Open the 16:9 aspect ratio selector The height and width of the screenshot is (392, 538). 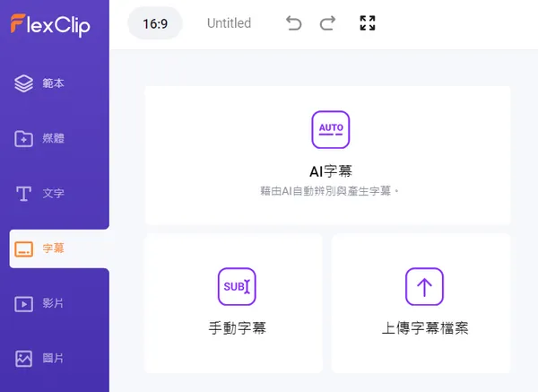[155, 23]
